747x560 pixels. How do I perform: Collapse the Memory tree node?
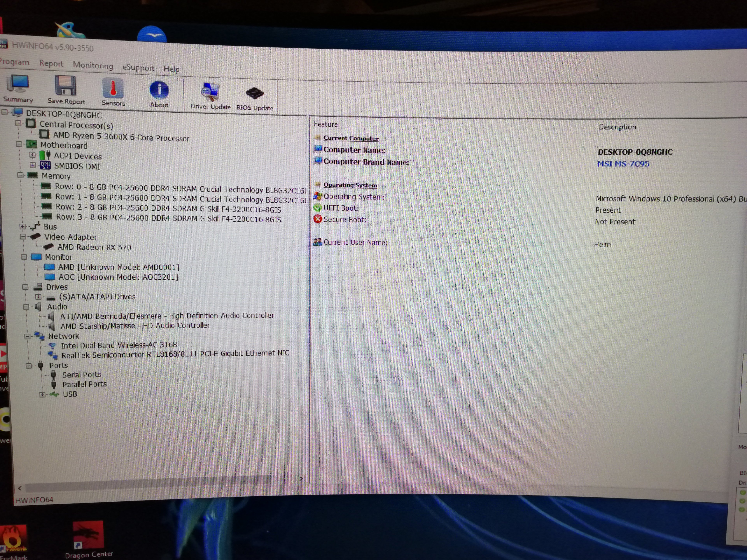click(20, 175)
